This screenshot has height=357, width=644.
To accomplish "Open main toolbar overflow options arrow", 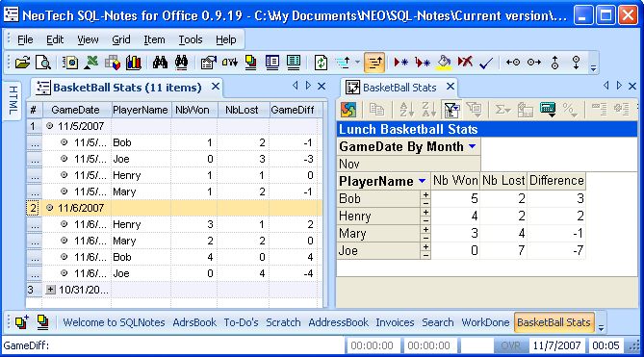I will point(593,68).
